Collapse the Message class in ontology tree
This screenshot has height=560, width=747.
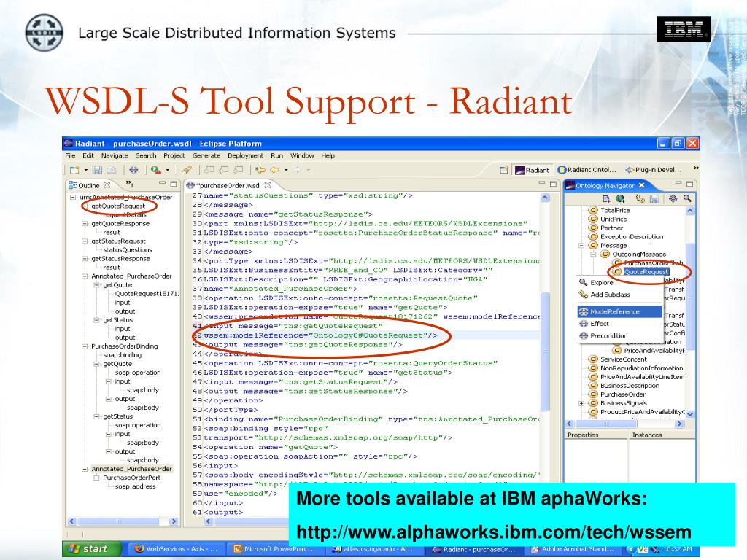(x=581, y=246)
